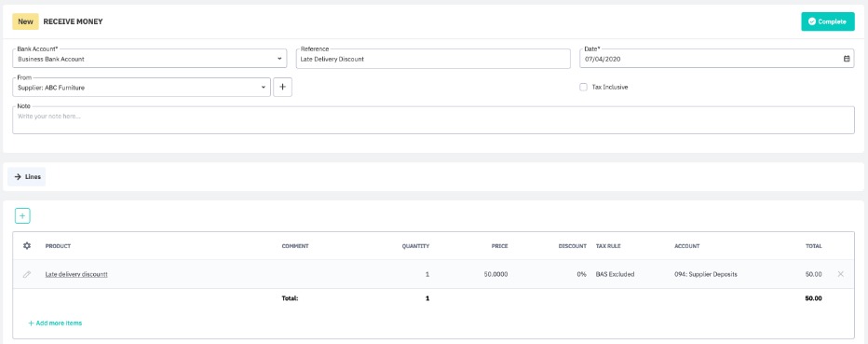Image resolution: width=868 pixels, height=344 pixels.
Task: Add a line with the green plus icon
Action: click(22, 216)
